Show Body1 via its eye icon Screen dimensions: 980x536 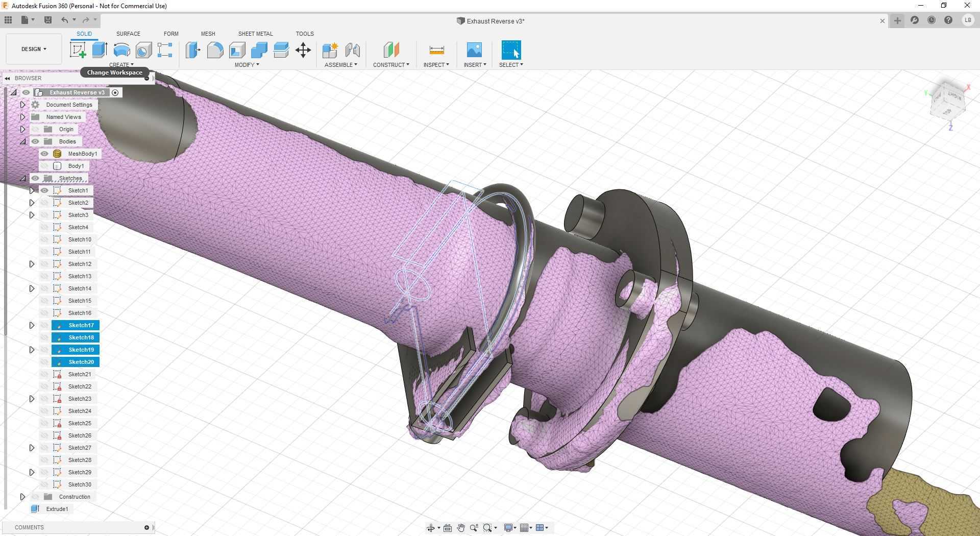tap(44, 166)
